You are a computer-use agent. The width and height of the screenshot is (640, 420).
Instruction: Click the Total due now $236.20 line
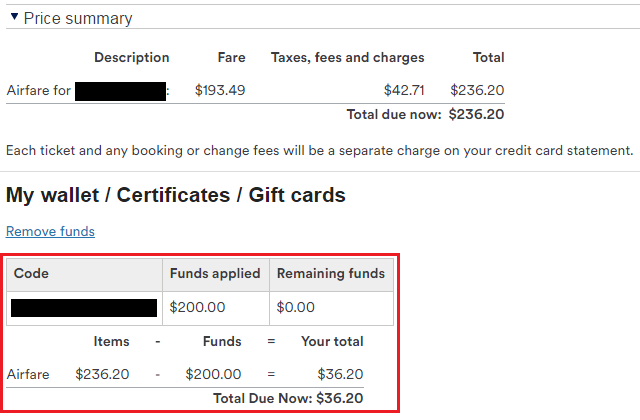(425, 114)
